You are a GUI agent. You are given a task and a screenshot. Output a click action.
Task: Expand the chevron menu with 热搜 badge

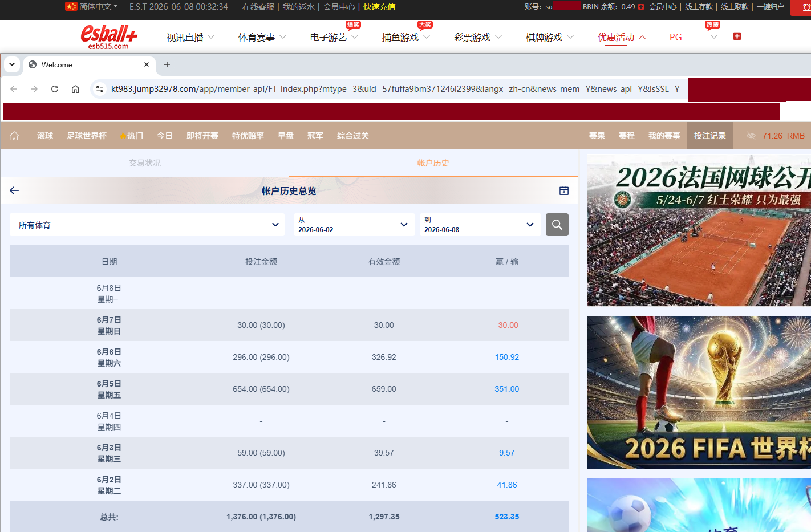click(x=713, y=37)
